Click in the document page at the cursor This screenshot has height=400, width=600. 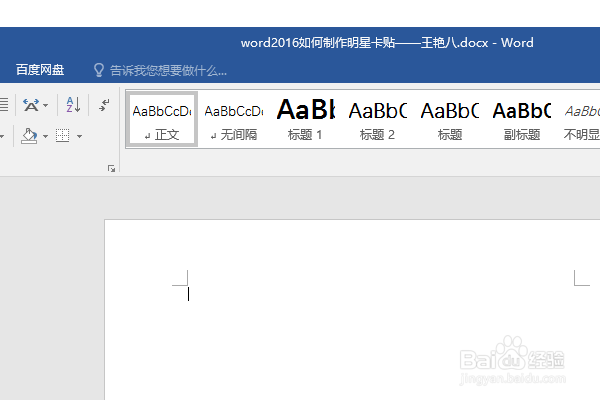(188, 294)
